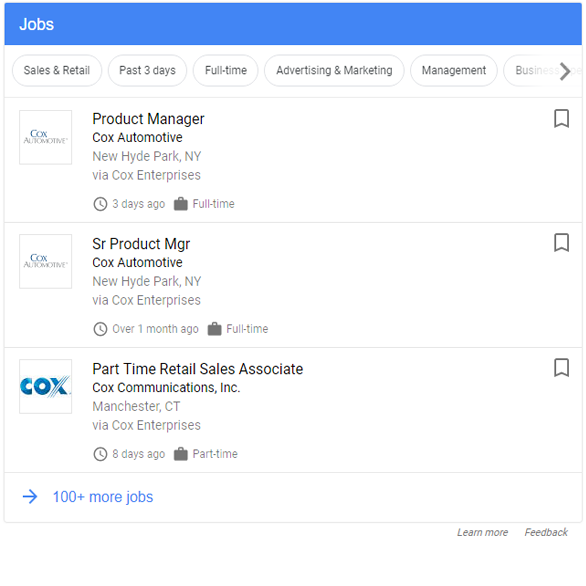Click via Cox Enterprises under Sr Product Mgr

coord(146,300)
